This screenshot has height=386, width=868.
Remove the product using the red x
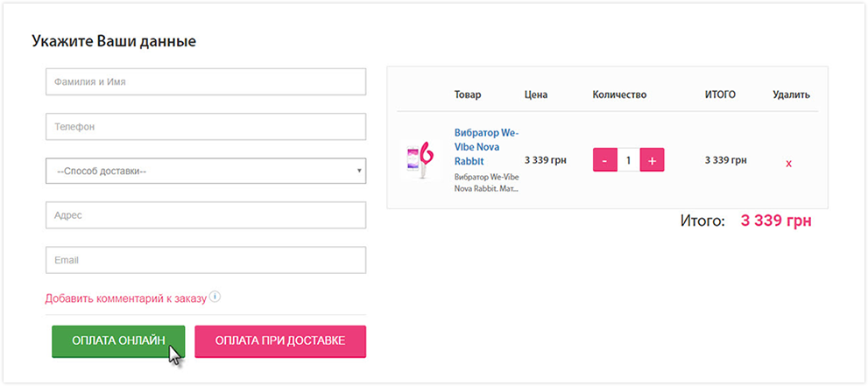tap(789, 163)
